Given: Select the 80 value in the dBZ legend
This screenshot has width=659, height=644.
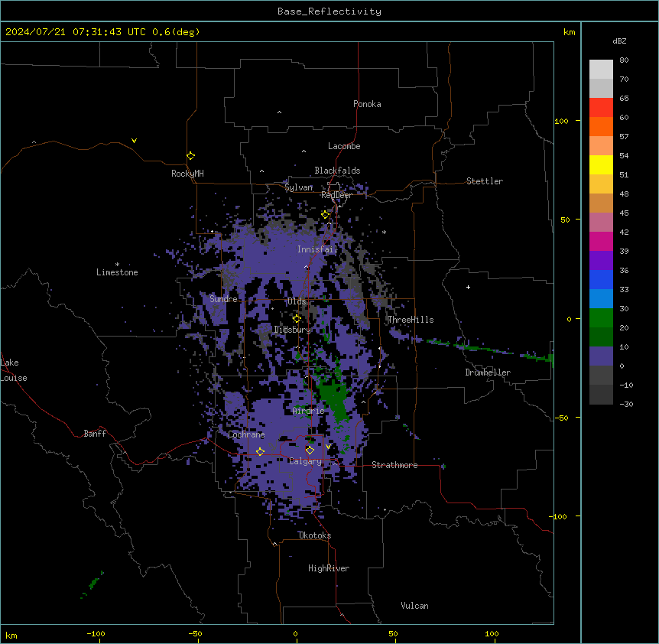Looking at the screenshot, I should click(x=624, y=60).
